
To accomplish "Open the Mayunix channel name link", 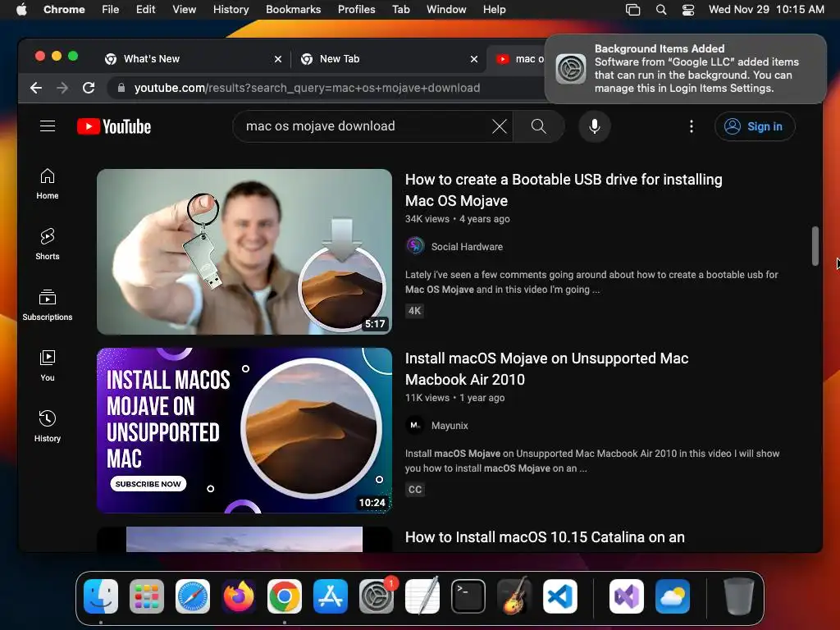I will 450,426.
